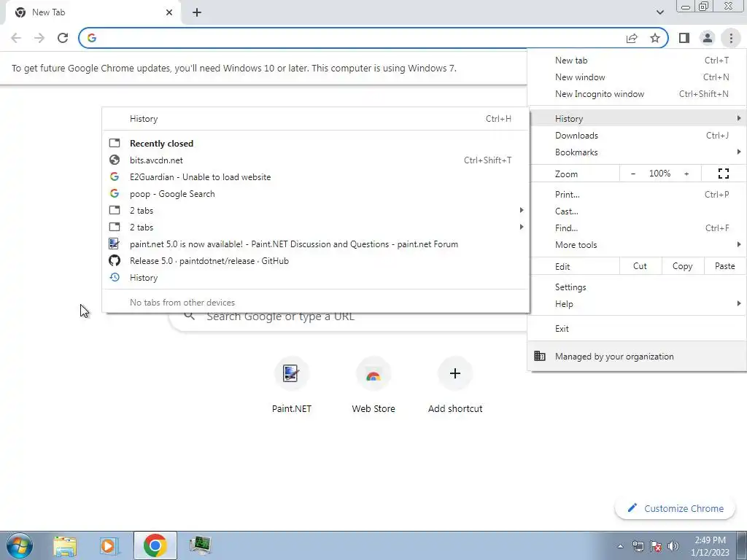Reopen bits.avcdn.net recently closed tab
This screenshot has width=747, height=560.
pos(316,160)
